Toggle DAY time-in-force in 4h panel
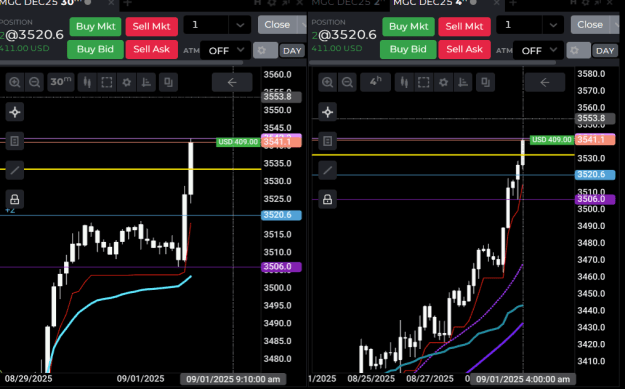Screen dimensions: 625x389 (x=605, y=51)
